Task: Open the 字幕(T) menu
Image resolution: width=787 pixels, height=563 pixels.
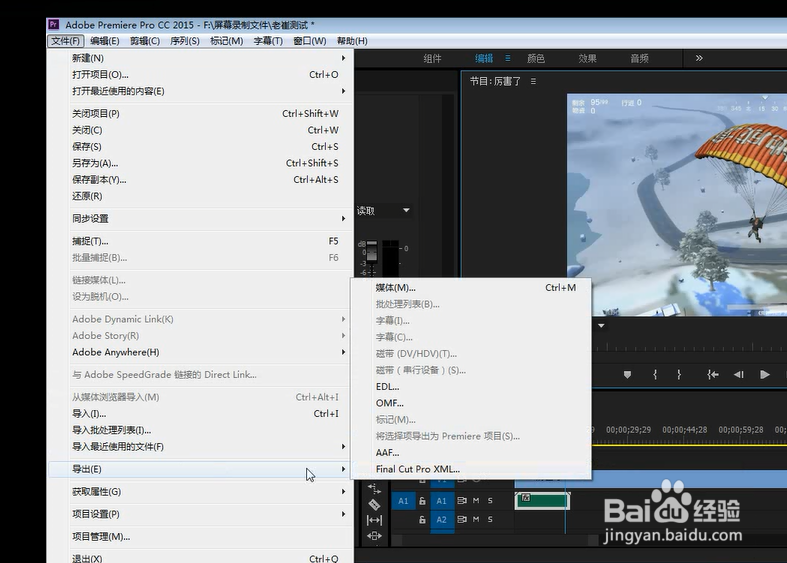Action: (268, 41)
